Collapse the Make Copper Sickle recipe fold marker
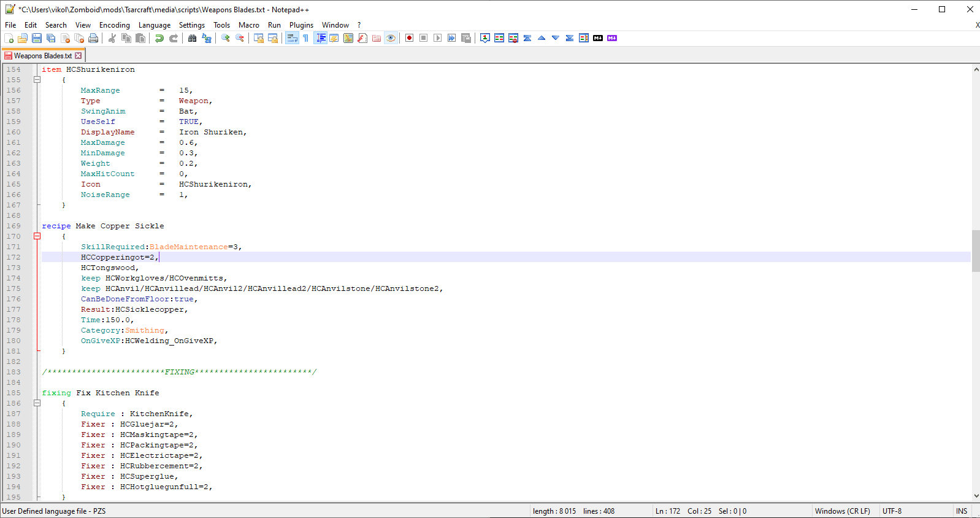980x518 pixels. click(x=37, y=236)
